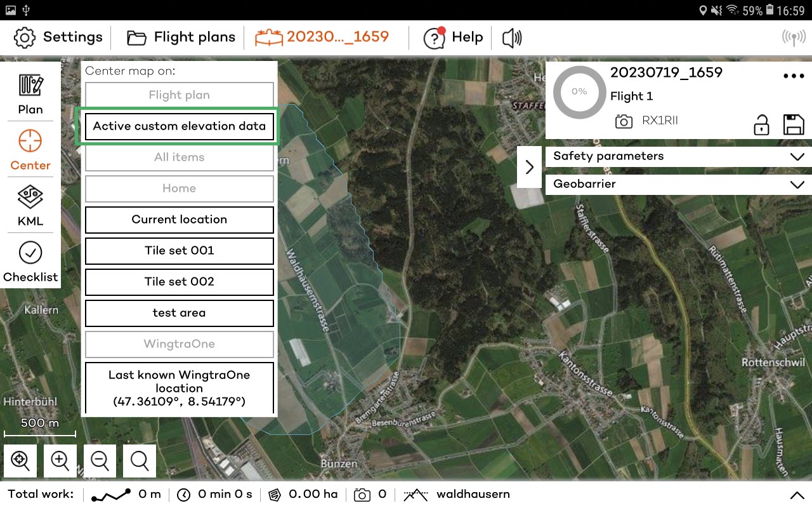812x508 pixels.
Task: Mute audio with the speaker icon
Action: pyautogui.click(x=511, y=37)
